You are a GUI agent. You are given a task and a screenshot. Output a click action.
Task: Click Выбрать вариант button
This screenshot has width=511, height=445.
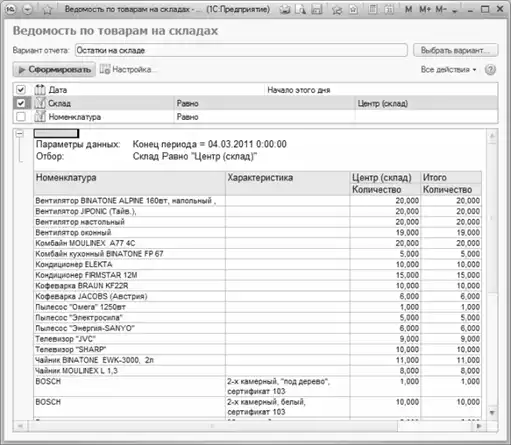coord(456,50)
